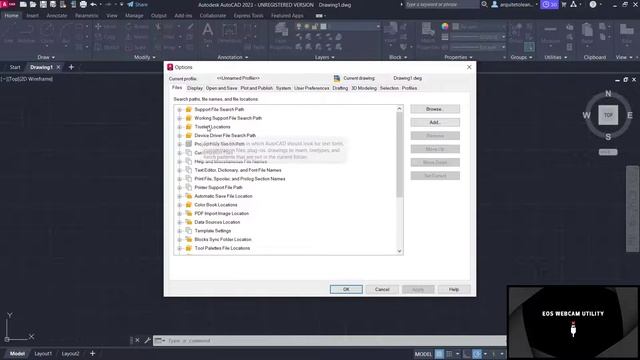Screen dimensions: 640x360
Task: Click the Text tool large A icon
Action: 208,30
